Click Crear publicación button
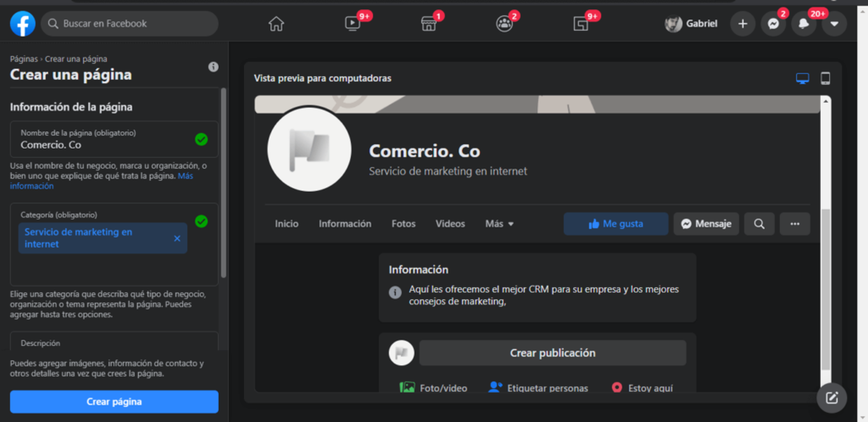This screenshot has width=868, height=422. tap(552, 353)
